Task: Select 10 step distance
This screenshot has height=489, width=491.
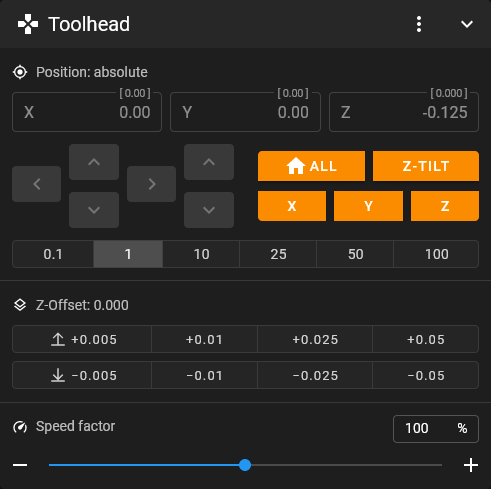Action: coord(201,254)
